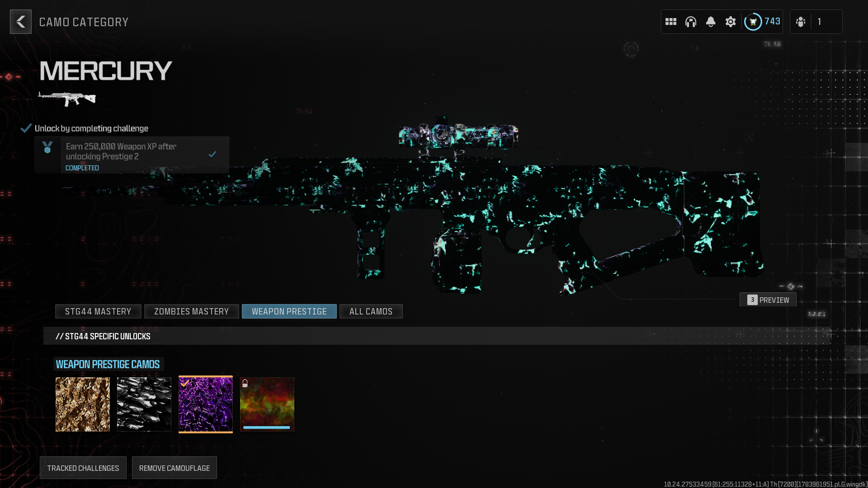Select the gold foil camo swatch
Screen dimensions: 868x488
click(83, 404)
